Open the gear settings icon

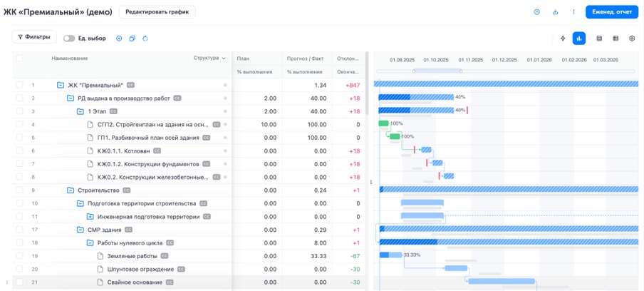pyautogui.click(x=632, y=39)
